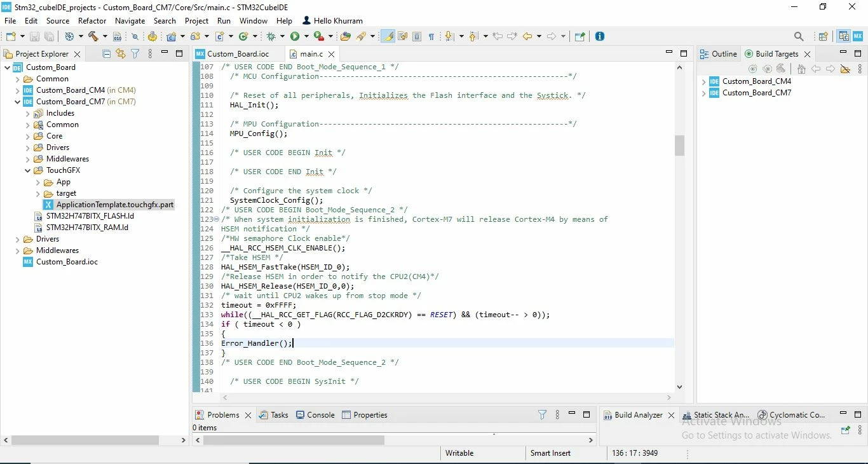Click the Search magnifier icon in toolbar
The height and width of the screenshot is (464, 868).
[x=799, y=36]
